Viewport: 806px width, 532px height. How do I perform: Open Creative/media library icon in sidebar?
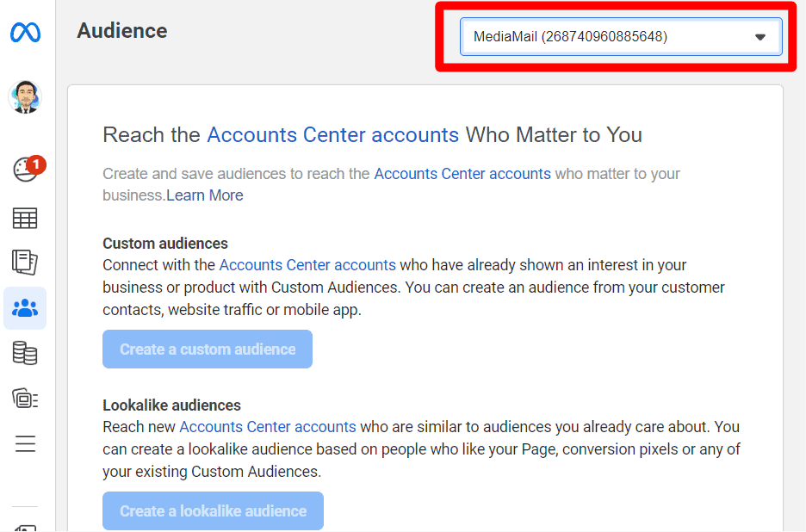click(x=25, y=399)
